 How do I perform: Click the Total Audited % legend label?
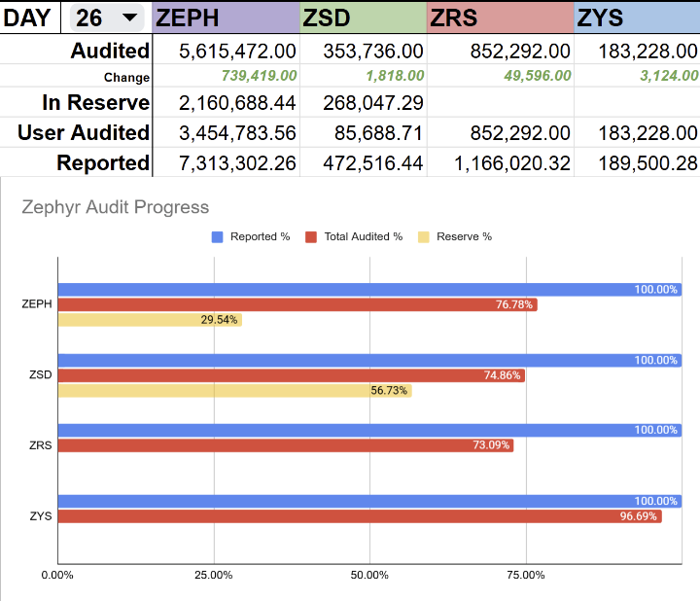[364, 236]
